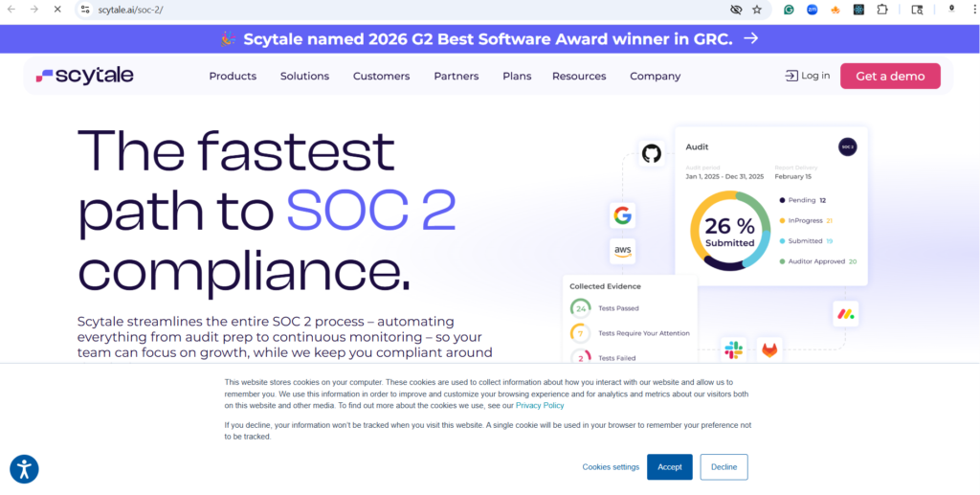Stop loading the page
The image size is (980, 495).
pyautogui.click(x=56, y=10)
